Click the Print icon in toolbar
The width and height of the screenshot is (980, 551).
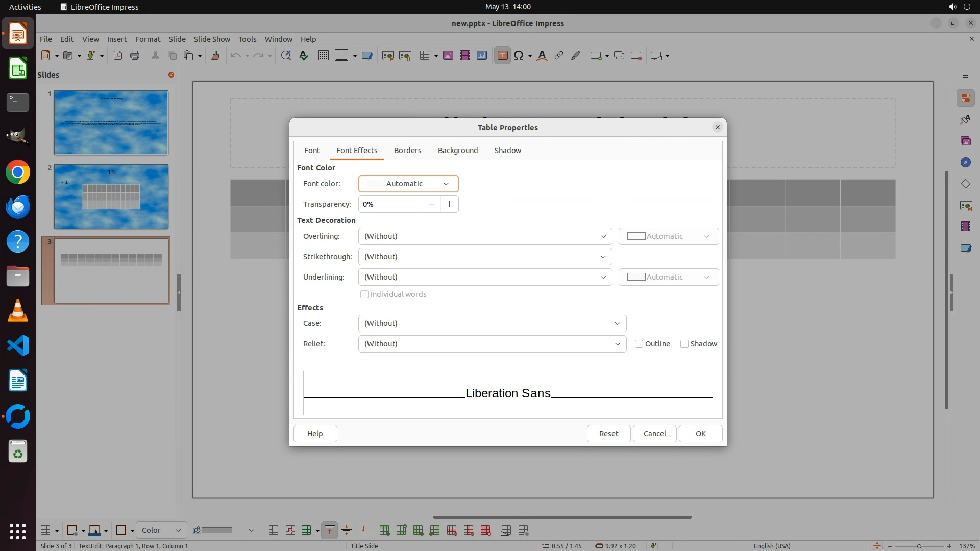pos(135,56)
